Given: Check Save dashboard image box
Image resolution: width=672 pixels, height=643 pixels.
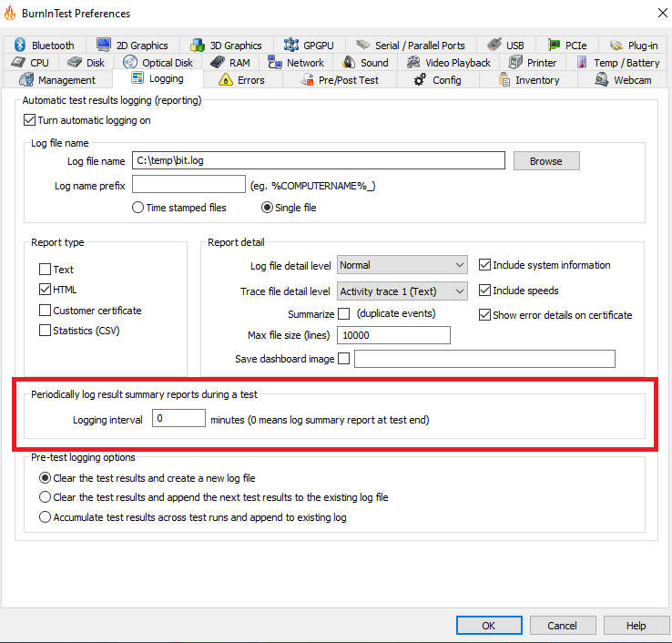Looking at the screenshot, I should point(343,358).
